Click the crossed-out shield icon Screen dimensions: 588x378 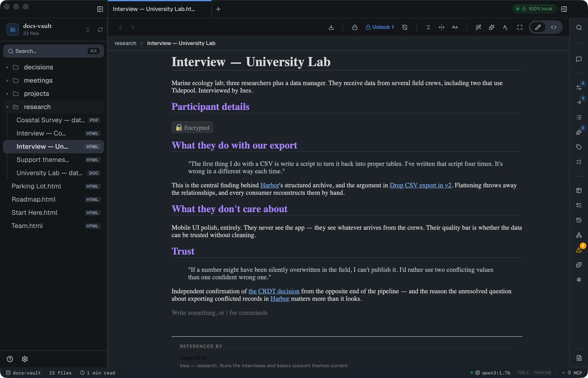click(405, 27)
